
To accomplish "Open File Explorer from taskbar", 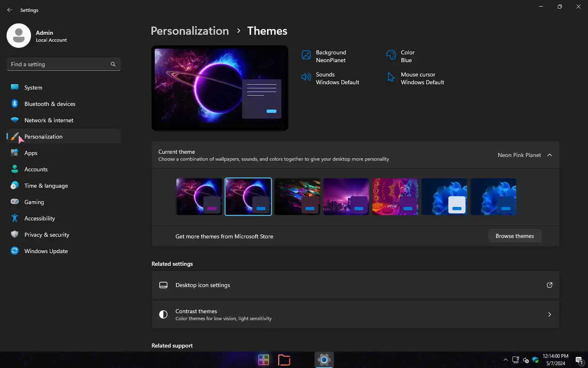I will click(x=284, y=360).
